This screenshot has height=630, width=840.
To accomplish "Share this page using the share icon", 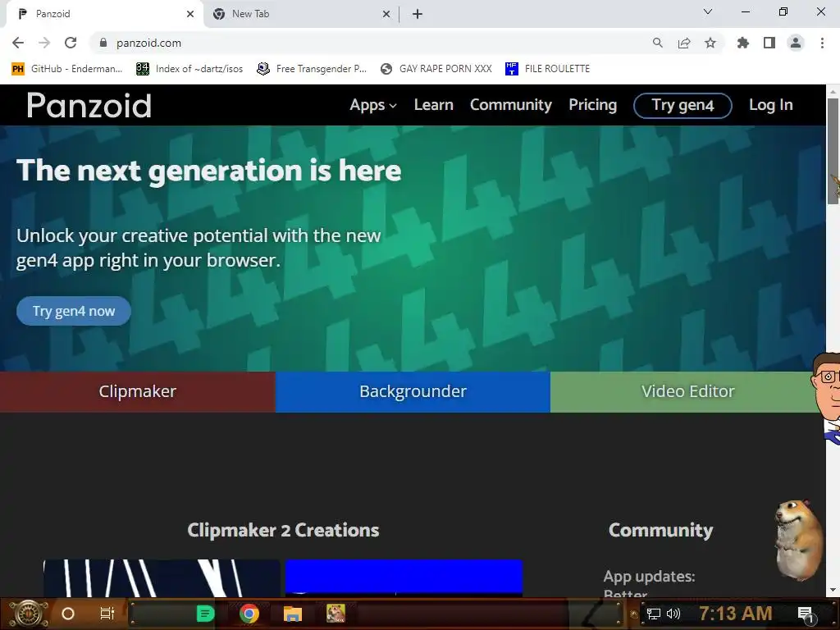I will [684, 43].
